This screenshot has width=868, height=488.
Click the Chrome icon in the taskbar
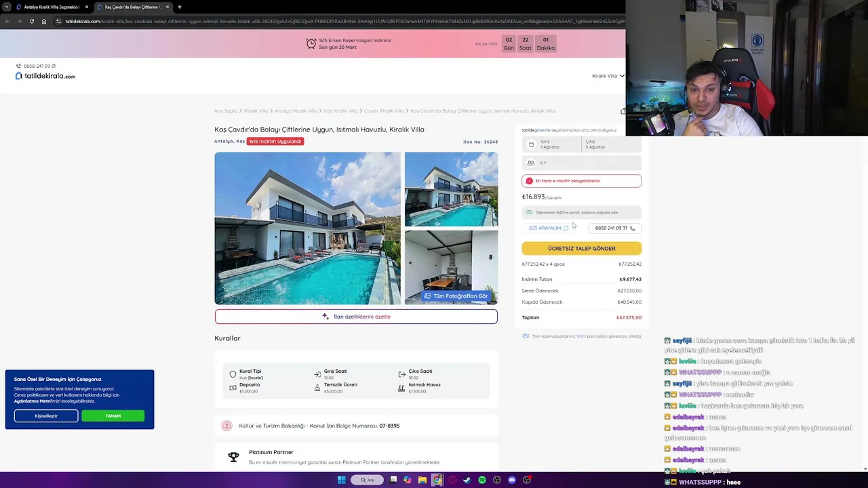(437, 480)
